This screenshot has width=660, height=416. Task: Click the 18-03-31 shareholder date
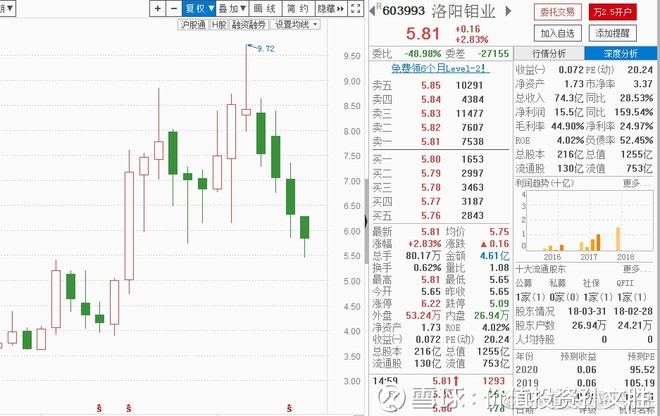(x=586, y=312)
